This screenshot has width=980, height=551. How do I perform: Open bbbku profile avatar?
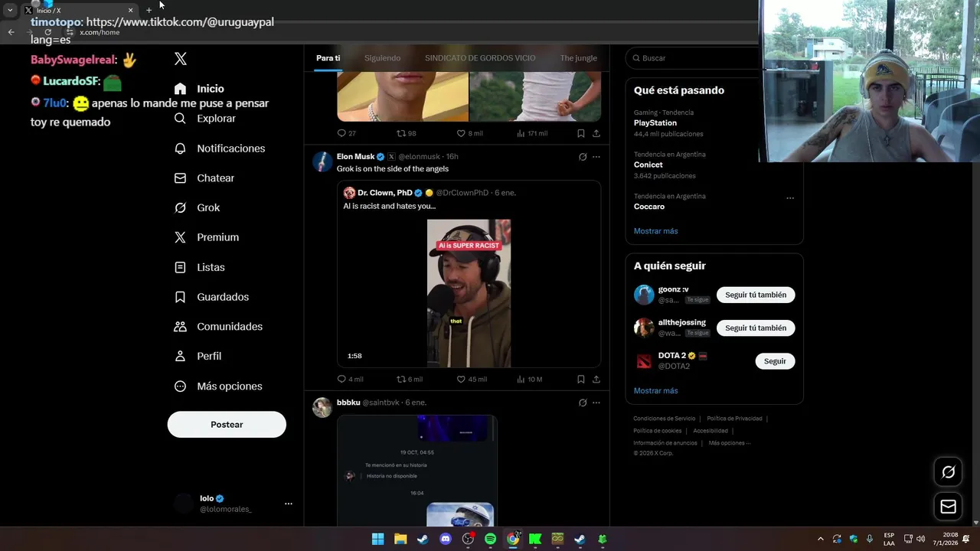click(x=322, y=407)
